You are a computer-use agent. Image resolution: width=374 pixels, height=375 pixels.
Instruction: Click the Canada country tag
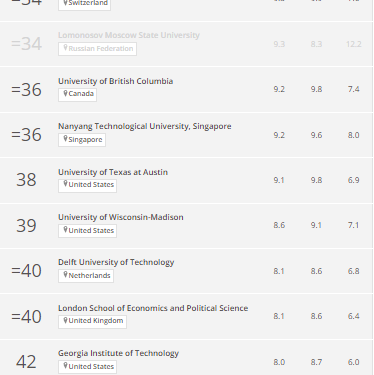(77, 95)
